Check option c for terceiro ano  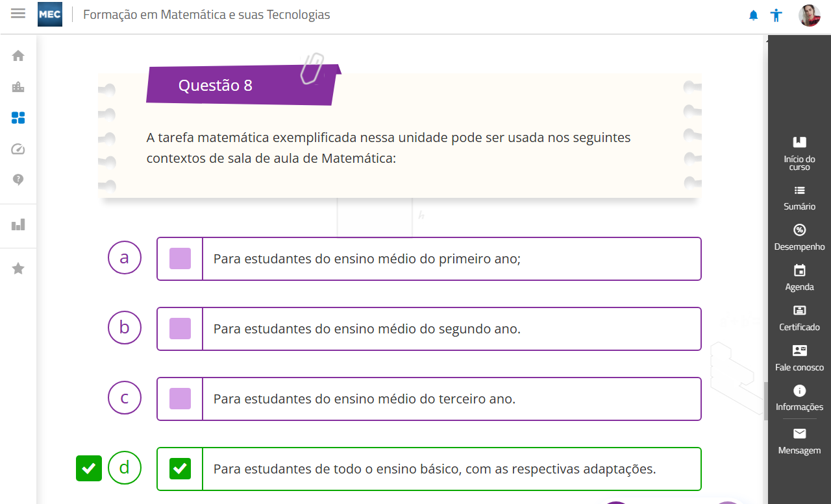point(180,399)
